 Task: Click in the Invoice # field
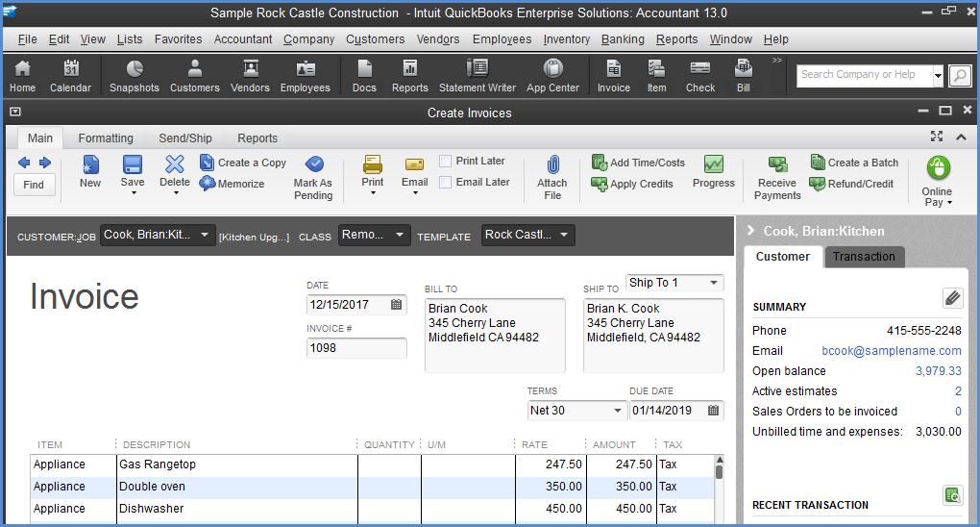356,348
